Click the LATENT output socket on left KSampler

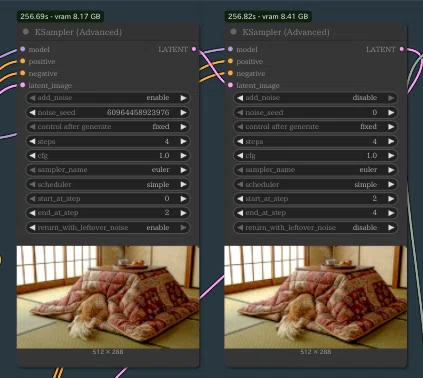click(x=194, y=49)
